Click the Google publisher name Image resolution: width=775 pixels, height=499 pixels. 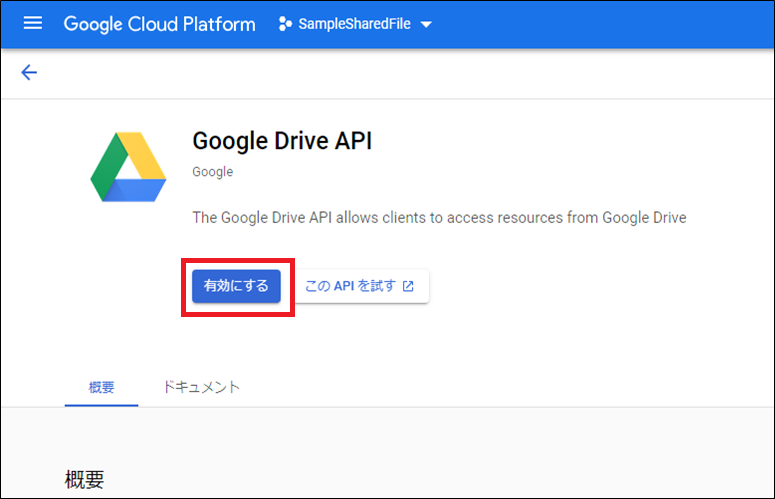click(213, 172)
